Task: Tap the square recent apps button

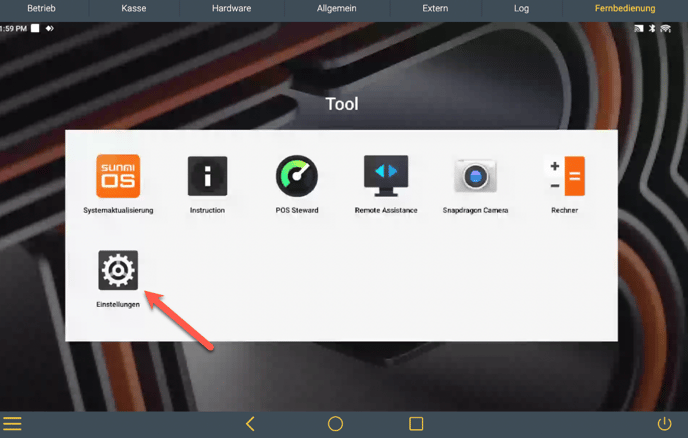Action: tap(416, 424)
